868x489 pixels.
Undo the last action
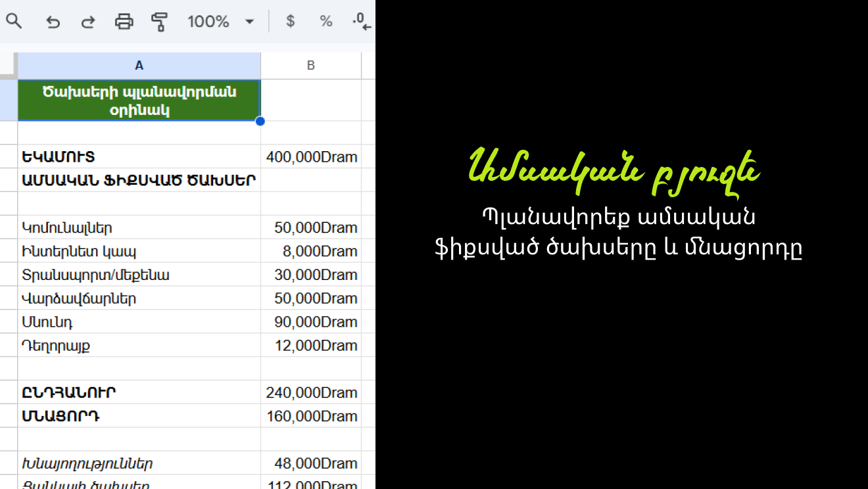53,21
